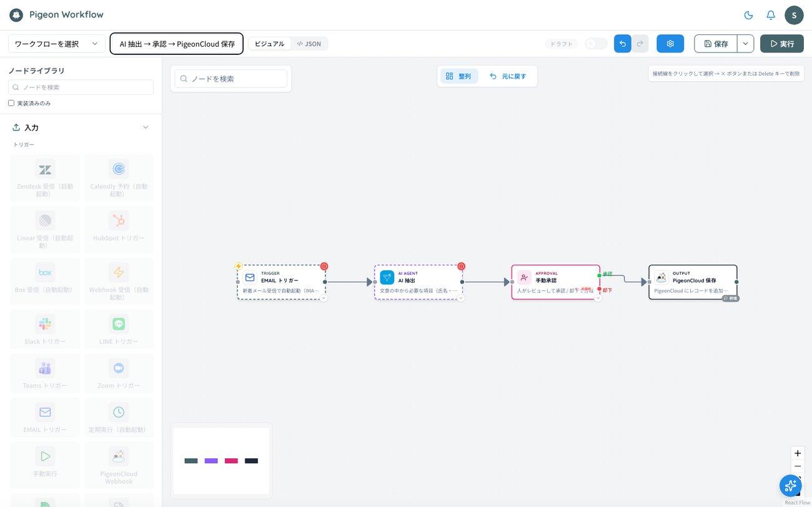Expand the 手動承認 node chevron

[x=598, y=298]
